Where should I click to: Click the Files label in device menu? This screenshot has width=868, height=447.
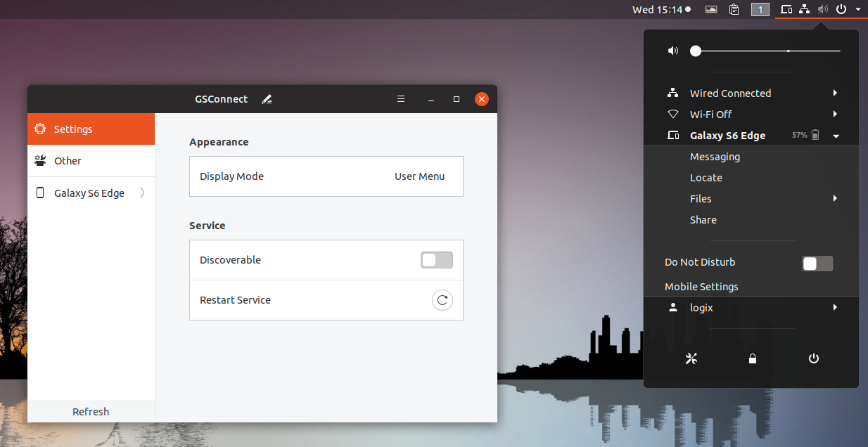(701, 199)
